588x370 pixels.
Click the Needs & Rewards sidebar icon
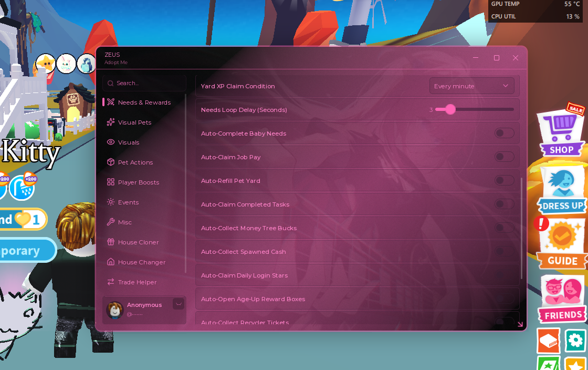click(x=111, y=102)
